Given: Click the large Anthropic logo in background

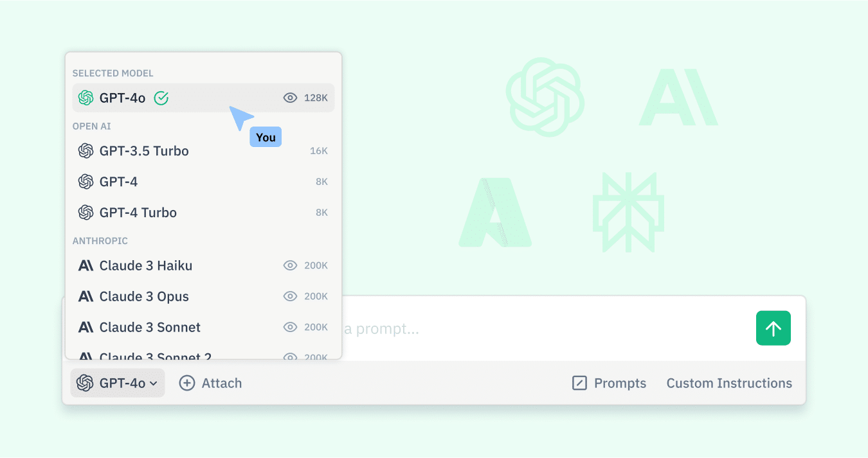Looking at the screenshot, I should [678, 97].
